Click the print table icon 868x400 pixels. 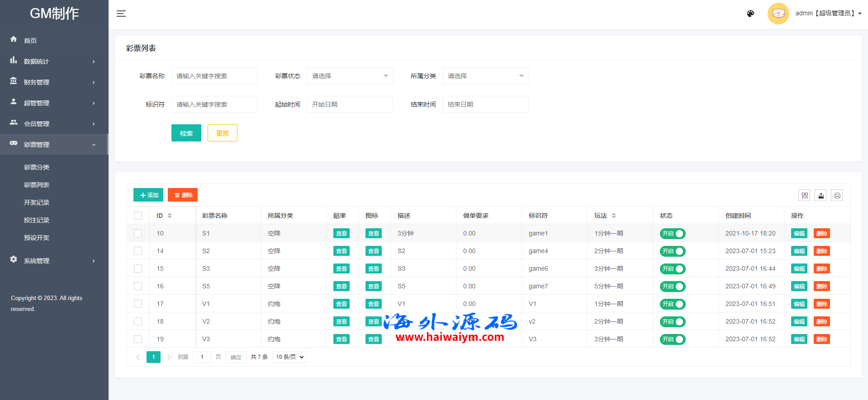click(837, 196)
